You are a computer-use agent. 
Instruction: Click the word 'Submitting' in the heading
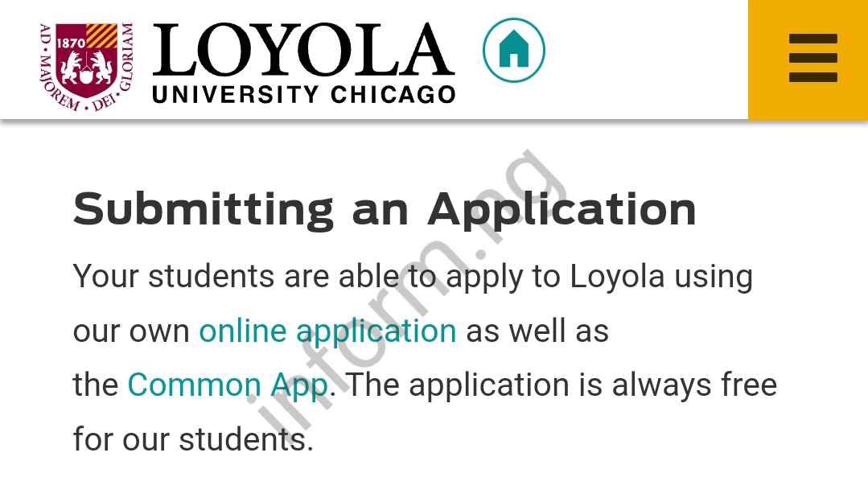coord(203,208)
